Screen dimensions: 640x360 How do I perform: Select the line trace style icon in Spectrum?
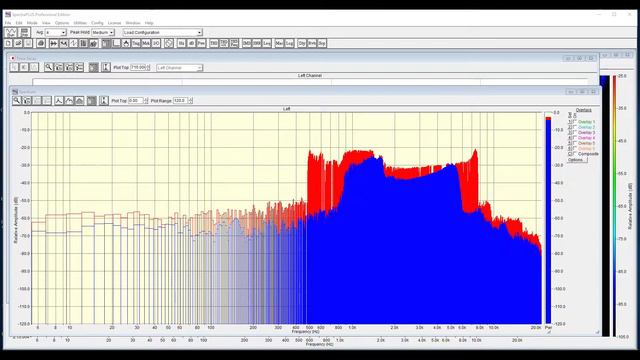59,100
